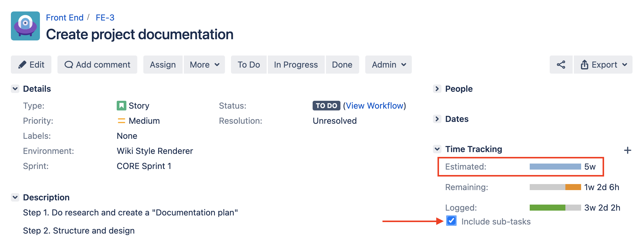Click the Front End project avatar icon
This screenshot has height=242, width=644.
25,26
